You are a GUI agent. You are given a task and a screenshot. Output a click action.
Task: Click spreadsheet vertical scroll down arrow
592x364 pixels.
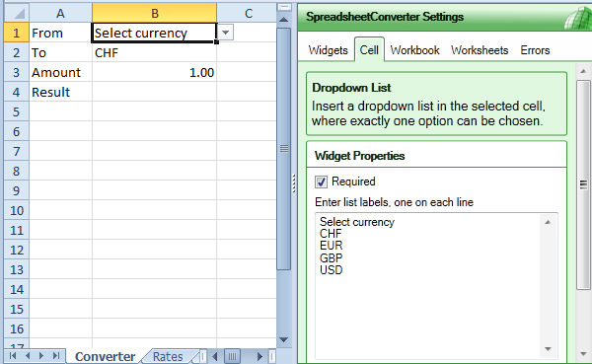pyautogui.click(x=283, y=340)
